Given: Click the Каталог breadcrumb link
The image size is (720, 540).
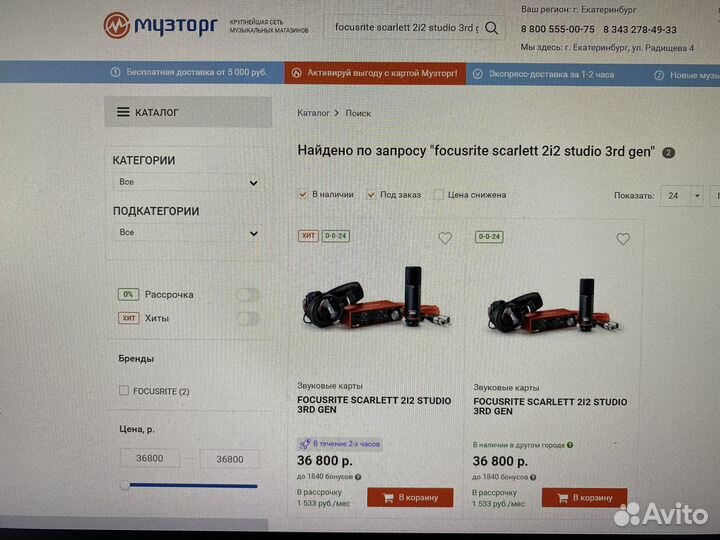Looking at the screenshot, I should point(313,113).
